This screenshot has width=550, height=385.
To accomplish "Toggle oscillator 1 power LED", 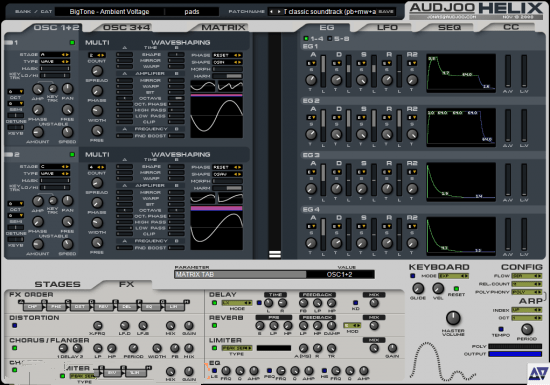I will [72, 42].
